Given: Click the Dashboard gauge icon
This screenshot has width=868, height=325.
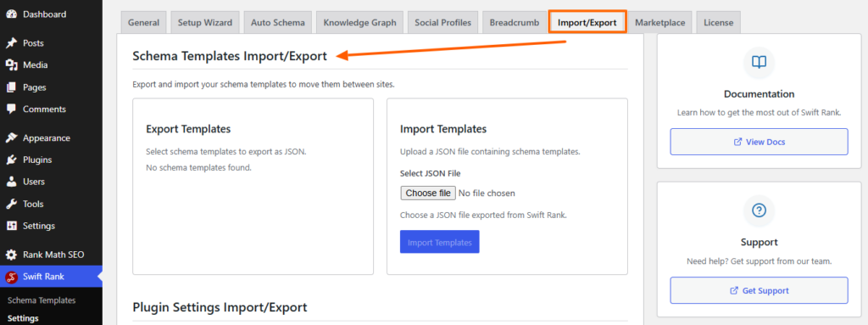Looking at the screenshot, I should (x=11, y=14).
